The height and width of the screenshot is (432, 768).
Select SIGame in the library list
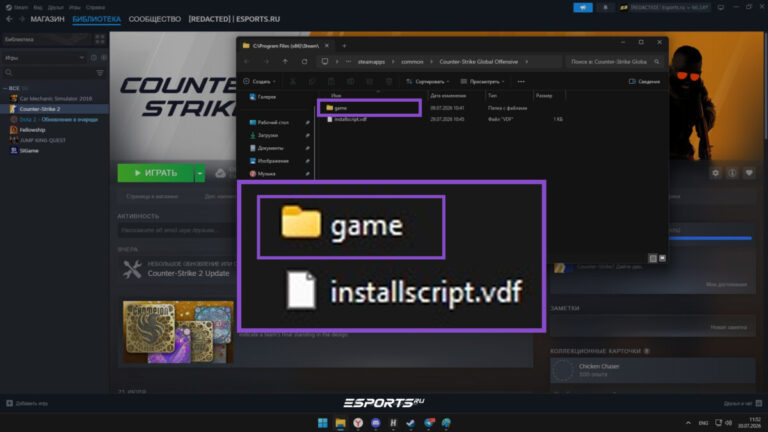(x=24, y=150)
